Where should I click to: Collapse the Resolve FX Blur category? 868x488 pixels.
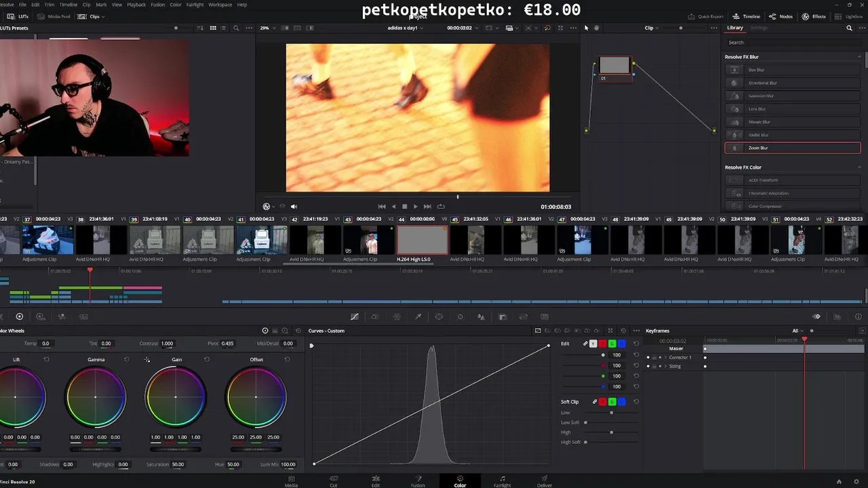pyautogui.click(x=860, y=57)
